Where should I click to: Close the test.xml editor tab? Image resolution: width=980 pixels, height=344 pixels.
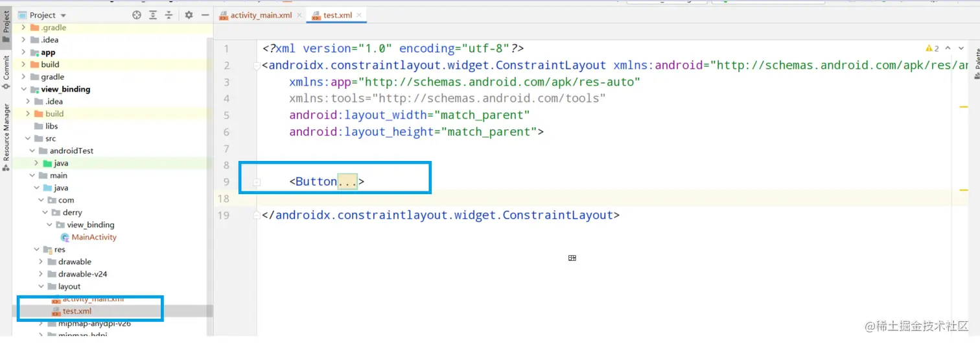359,15
